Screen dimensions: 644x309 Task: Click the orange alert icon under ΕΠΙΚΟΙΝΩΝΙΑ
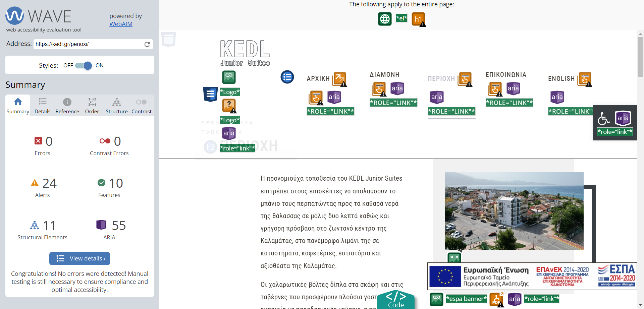(x=495, y=89)
